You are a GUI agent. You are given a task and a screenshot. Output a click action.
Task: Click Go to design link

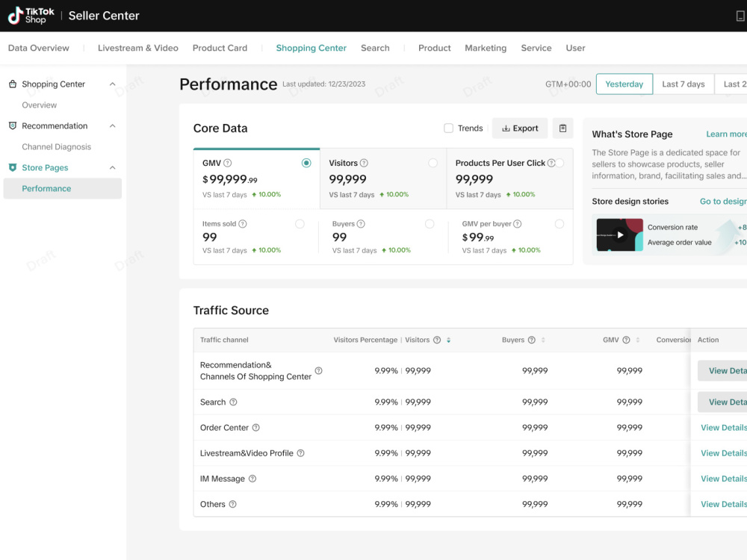723,202
